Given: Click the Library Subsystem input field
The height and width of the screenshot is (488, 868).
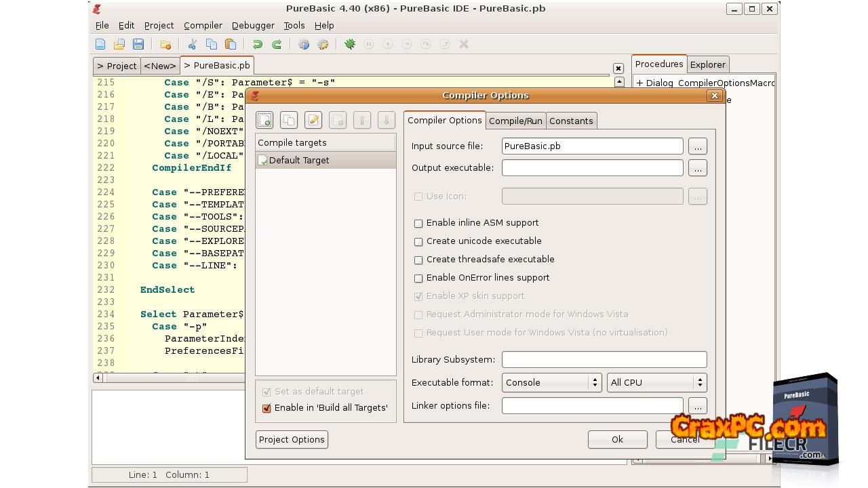Looking at the screenshot, I should tap(604, 359).
